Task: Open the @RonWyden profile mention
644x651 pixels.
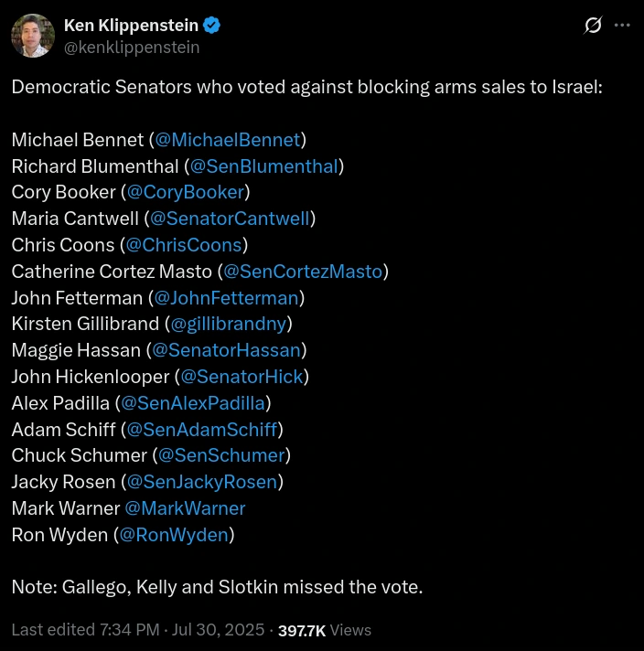Action: pos(174,535)
